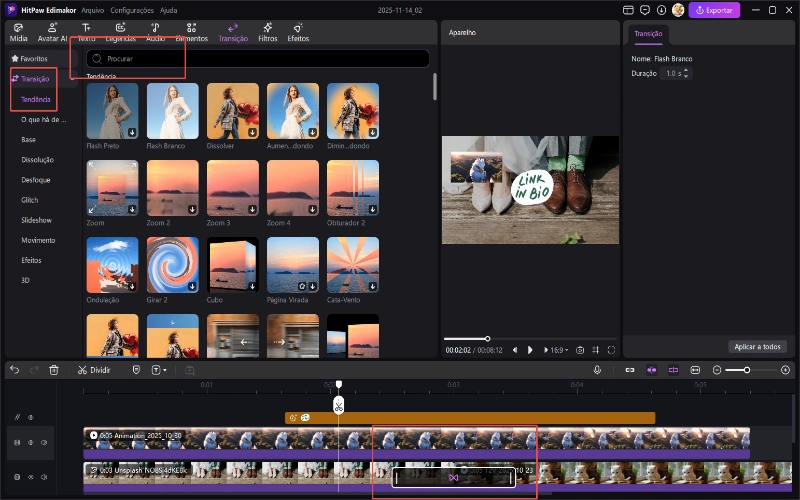The height and width of the screenshot is (500, 800).
Task: Adjust the timeline zoom slider handle
Action: (746, 370)
